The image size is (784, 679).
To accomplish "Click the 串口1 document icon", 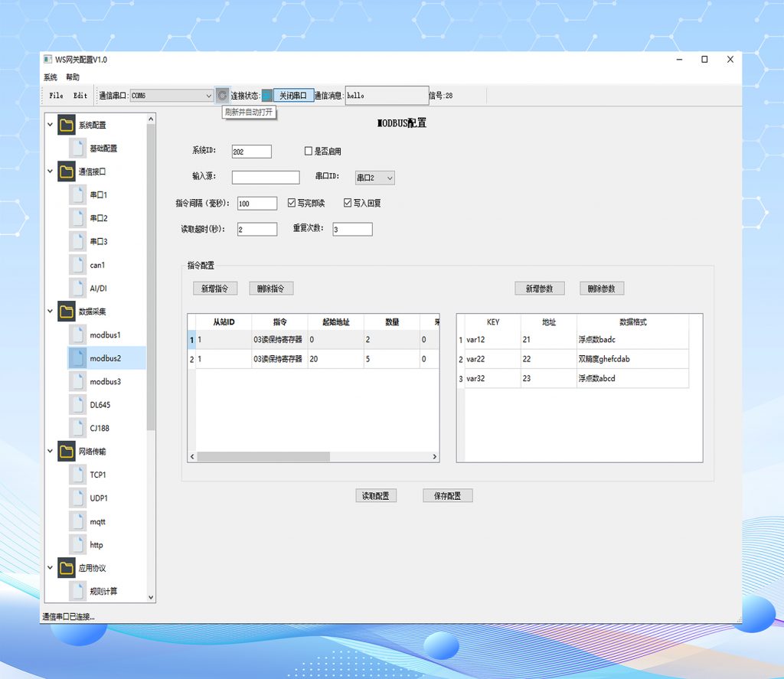I will coord(77,195).
